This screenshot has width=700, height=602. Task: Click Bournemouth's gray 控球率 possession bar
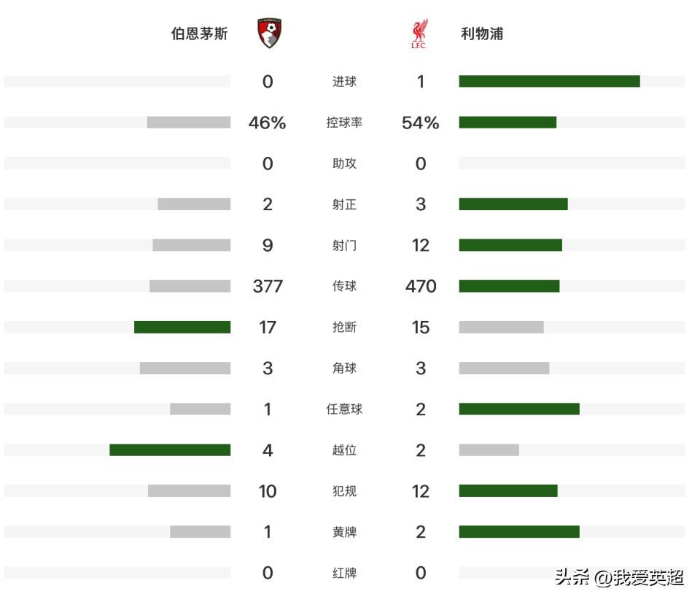(189, 123)
